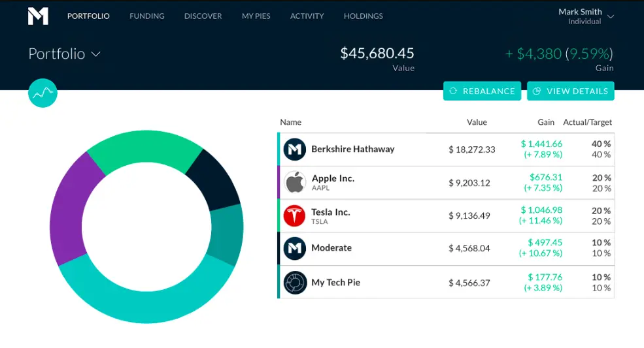
Task: Select the dark teal donut chart slice
Action: click(226, 234)
